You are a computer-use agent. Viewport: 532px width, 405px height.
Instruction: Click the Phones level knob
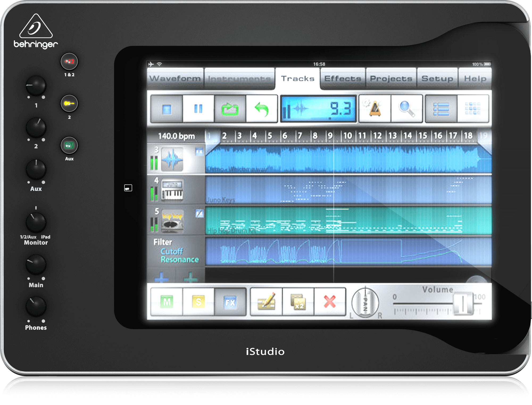click(x=36, y=306)
